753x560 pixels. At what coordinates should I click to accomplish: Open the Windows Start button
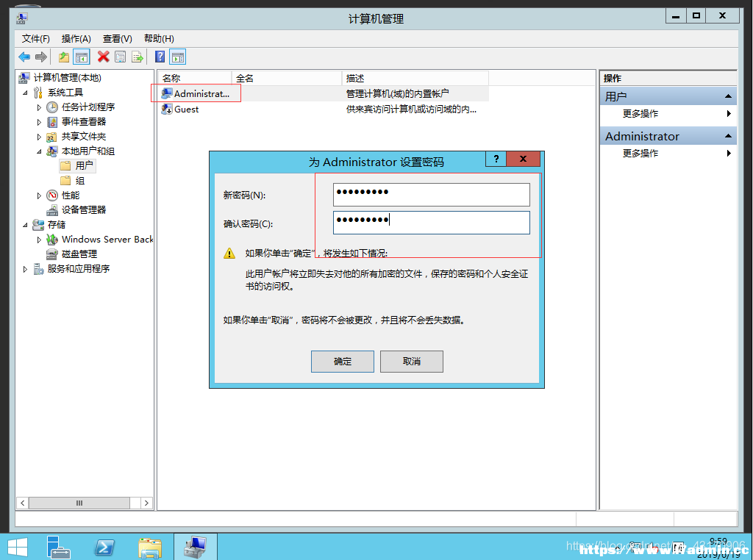coord(18,547)
